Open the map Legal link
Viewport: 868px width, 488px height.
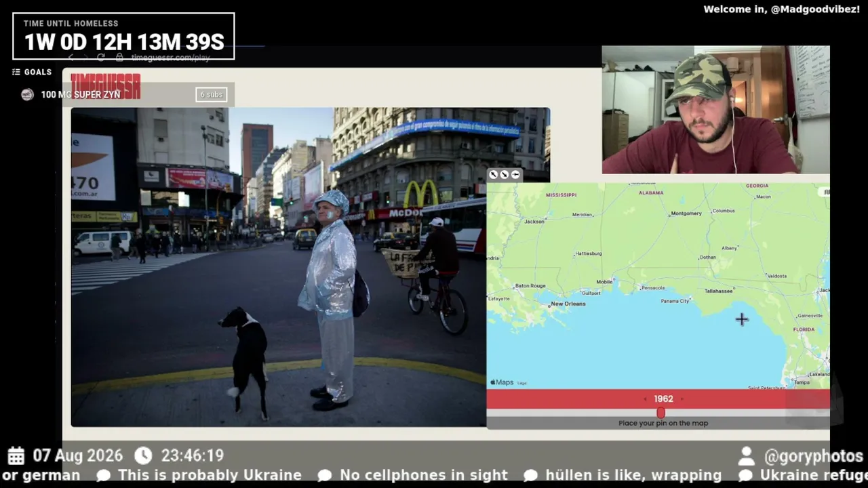[522, 384]
